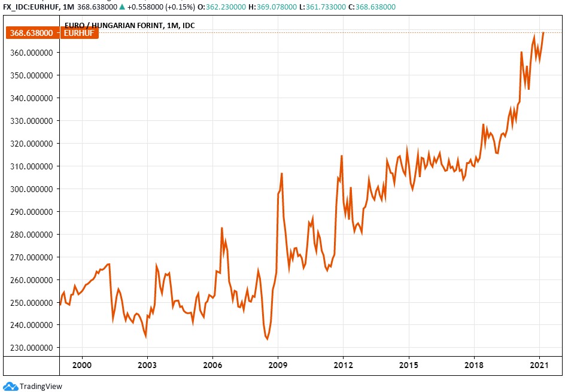Click the 290.000000 price axis label
565x392 pixels.
click(x=32, y=211)
